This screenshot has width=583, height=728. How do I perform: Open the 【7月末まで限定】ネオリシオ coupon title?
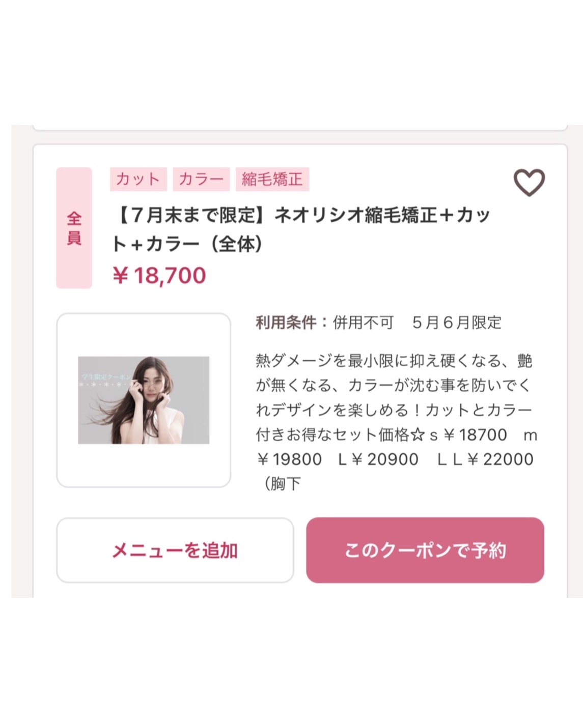[x=300, y=229]
